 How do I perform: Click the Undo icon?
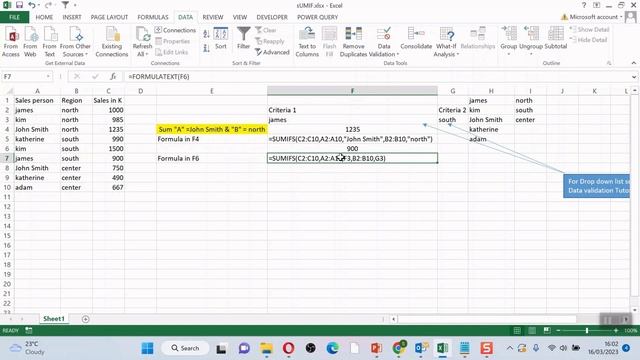tap(31, 5)
